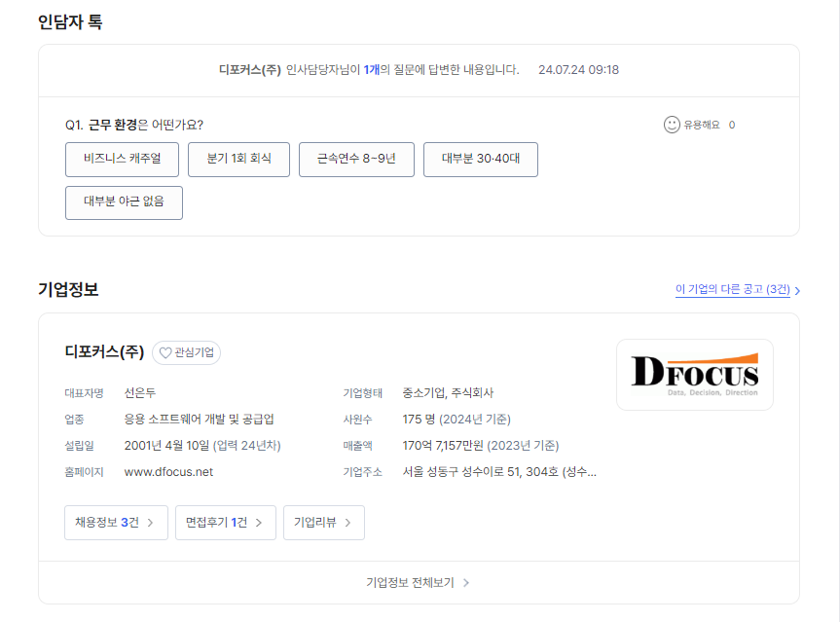This screenshot has width=840, height=622.
Task: Click question Q1. 근무 환경은 어떤가요?
Action: [x=134, y=125]
